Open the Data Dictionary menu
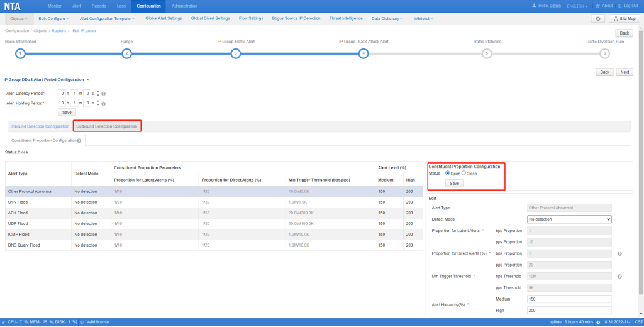Image resolution: width=644 pixels, height=327 pixels. coord(387,19)
